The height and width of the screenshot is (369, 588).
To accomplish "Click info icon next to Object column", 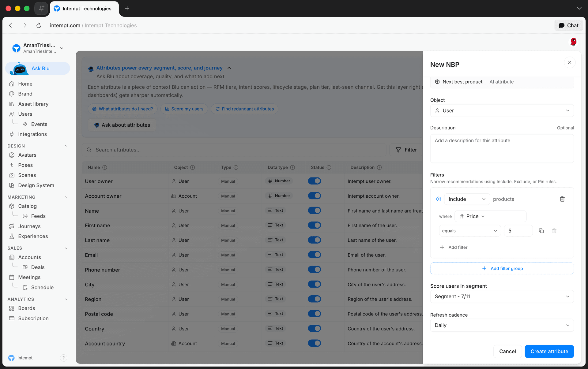I will pos(193,167).
